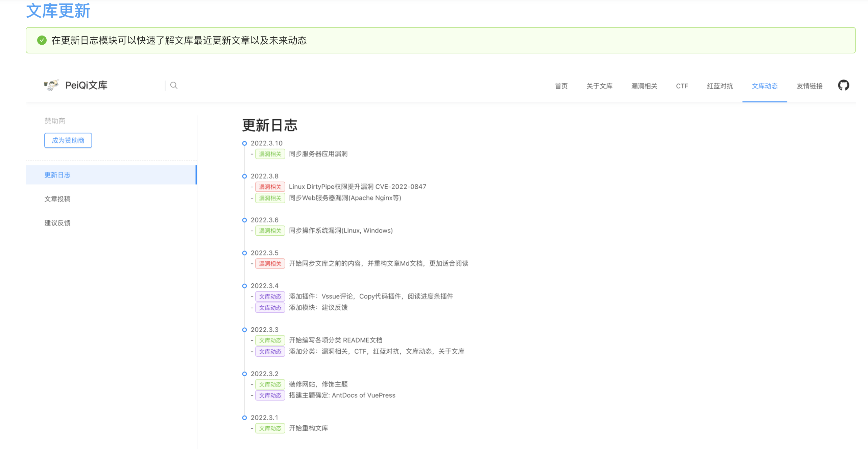Open 文章投稿 in the sidebar
868x449 pixels.
point(57,199)
